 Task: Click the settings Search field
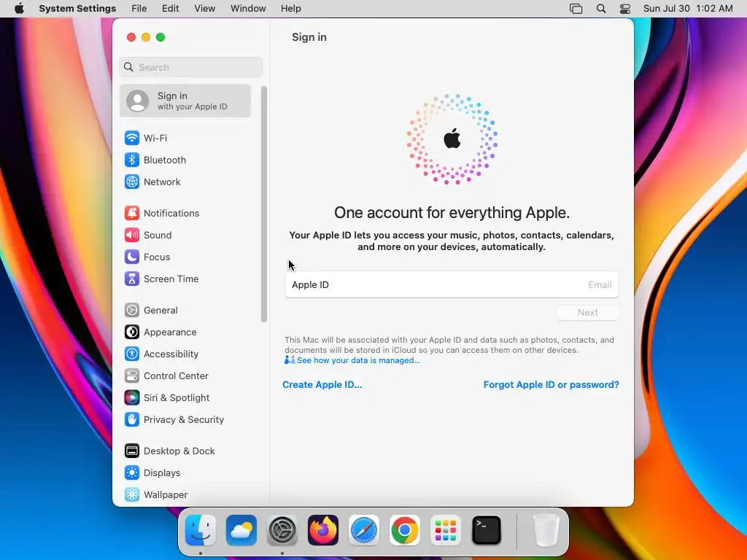pyautogui.click(x=190, y=67)
